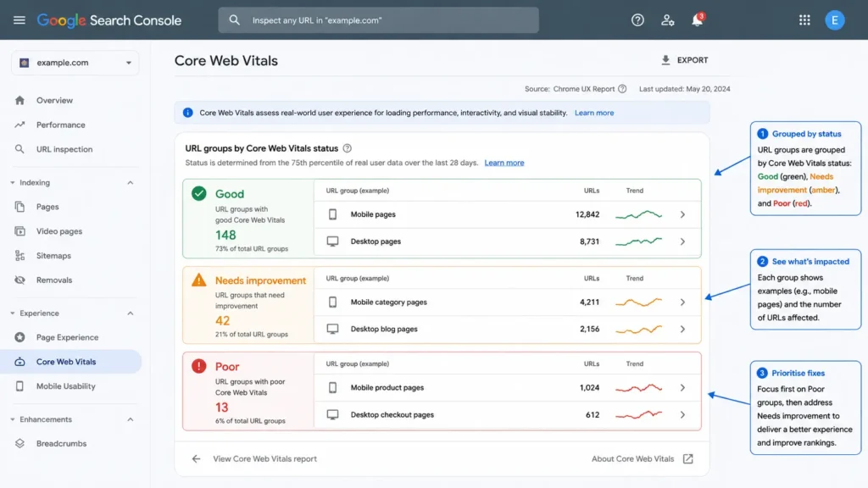Image resolution: width=868 pixels, height=488 pixels.
Task: Expand the Desktop pages row chevron
Action: (682, 241)
